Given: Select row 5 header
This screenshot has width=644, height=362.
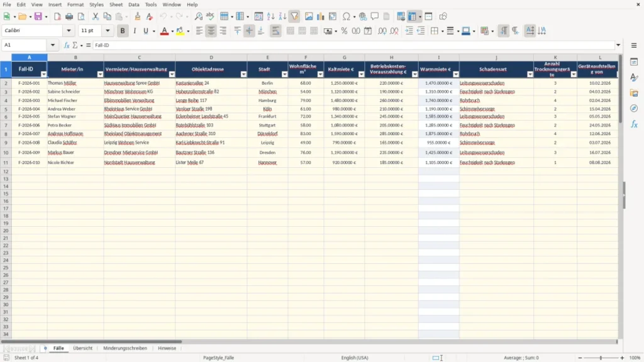Looking at the screenshot, I should coord(6,109).
